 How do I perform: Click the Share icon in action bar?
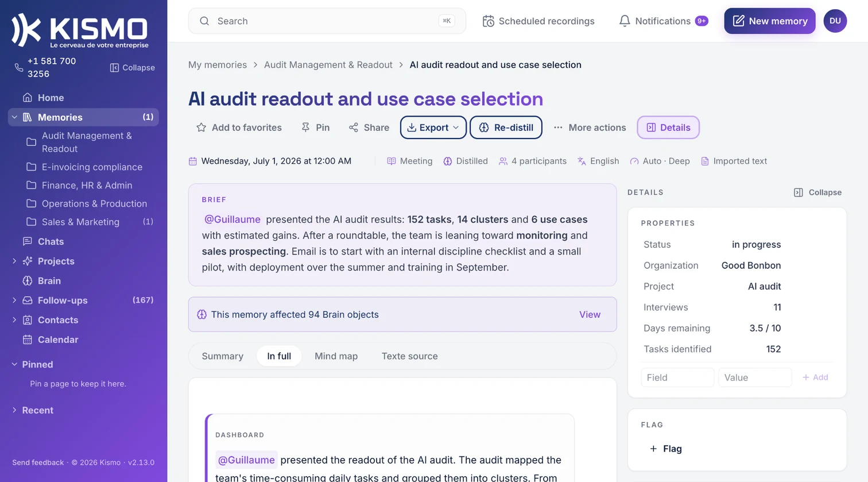(x=354, y=128)
